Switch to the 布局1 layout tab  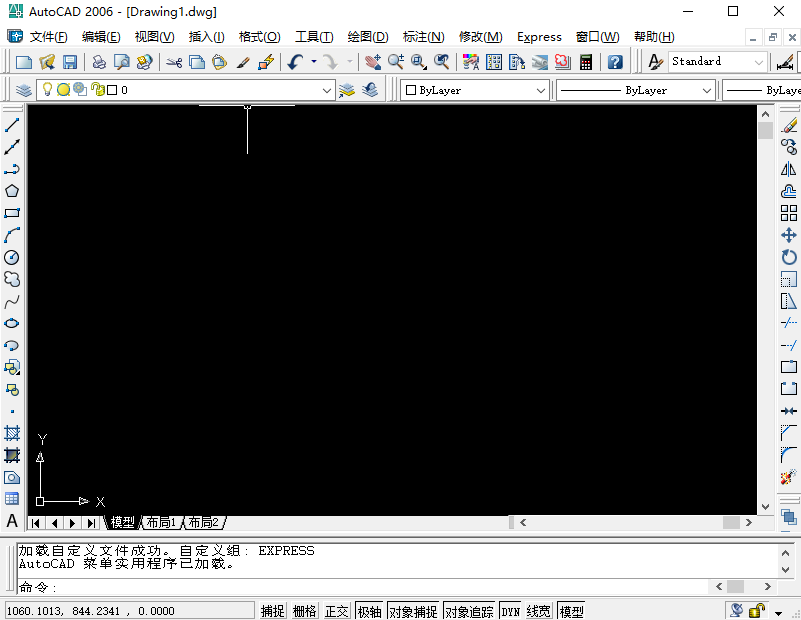(160, 523)
